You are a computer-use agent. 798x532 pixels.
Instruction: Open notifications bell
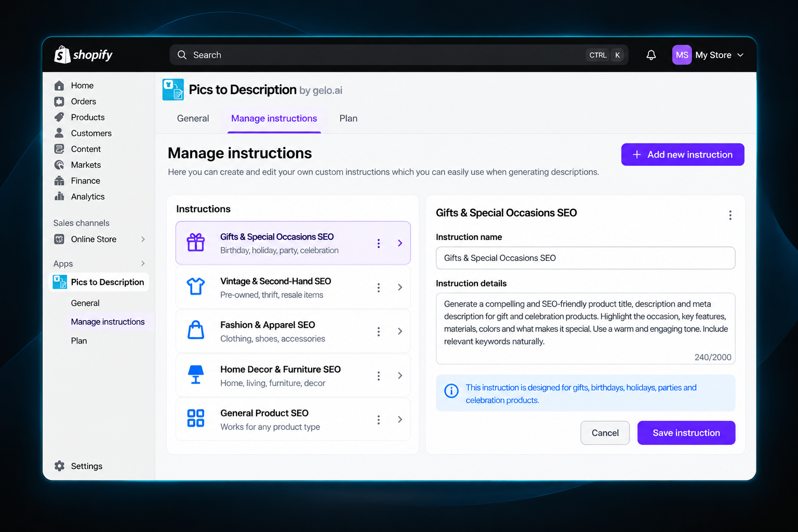tap(651, 55)
